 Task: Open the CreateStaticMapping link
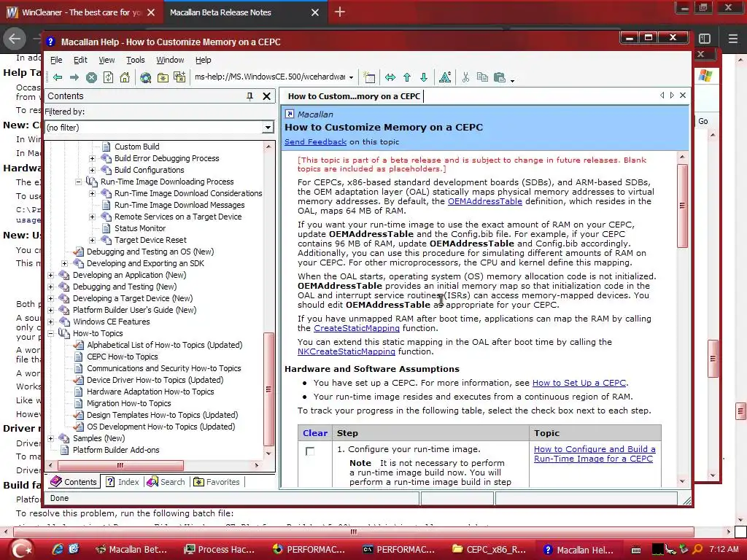click(x=356, y=329)
